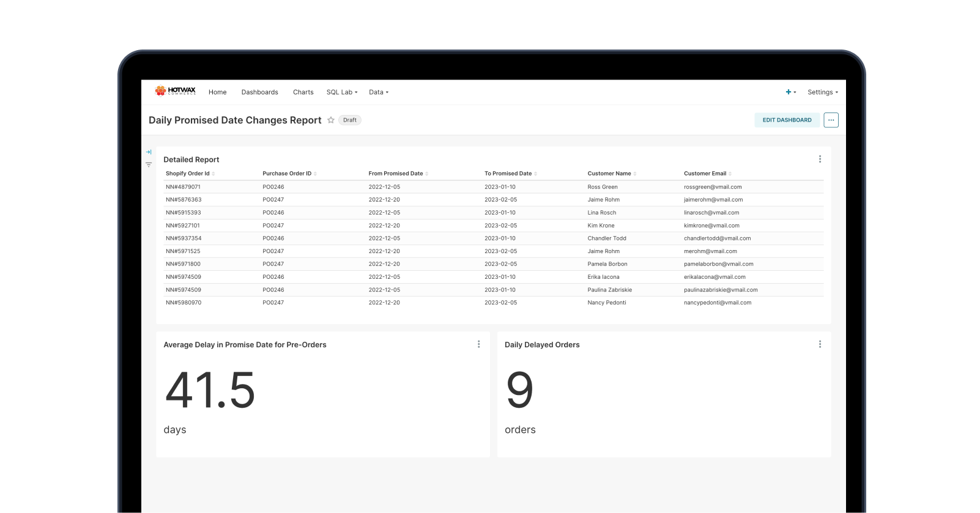Select order NN#5980970 cell
Screen dimensions: 980x513
(184, 303)
